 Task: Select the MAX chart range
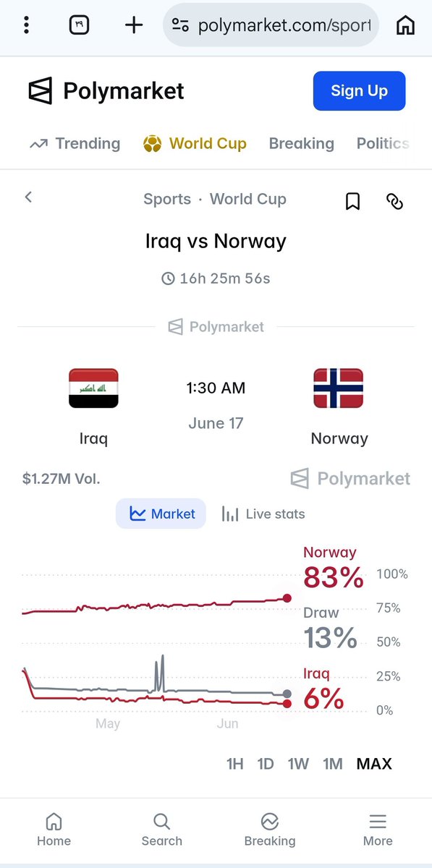pos(374,764)
